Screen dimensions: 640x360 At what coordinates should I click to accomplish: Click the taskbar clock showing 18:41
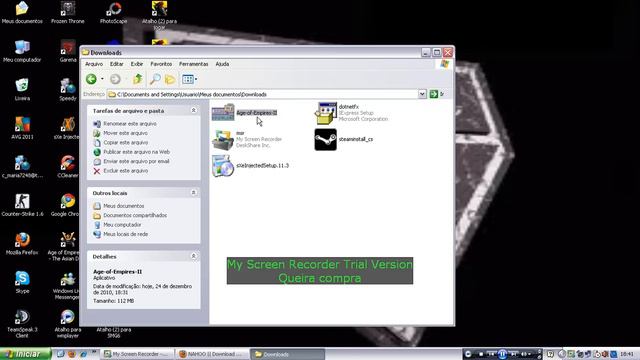tap(627, 354)
